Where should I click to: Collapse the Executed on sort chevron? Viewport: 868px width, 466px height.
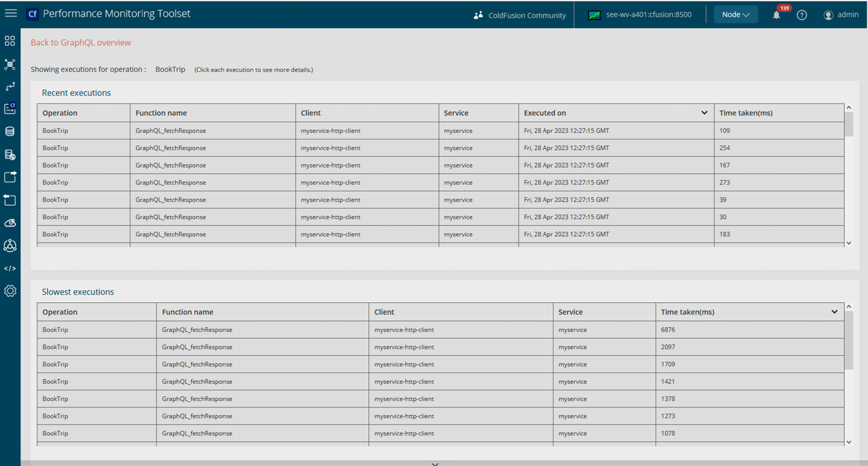click(x=704, y=112)
